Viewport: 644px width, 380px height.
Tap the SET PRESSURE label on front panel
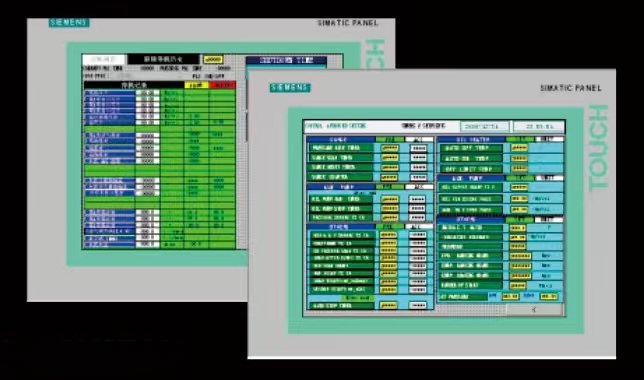[x=454, y=297]
